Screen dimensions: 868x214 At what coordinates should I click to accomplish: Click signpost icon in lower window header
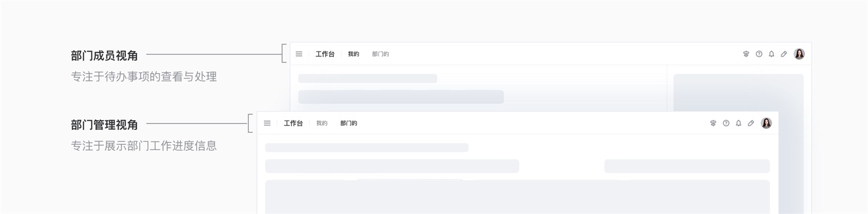tap(713, 123)
